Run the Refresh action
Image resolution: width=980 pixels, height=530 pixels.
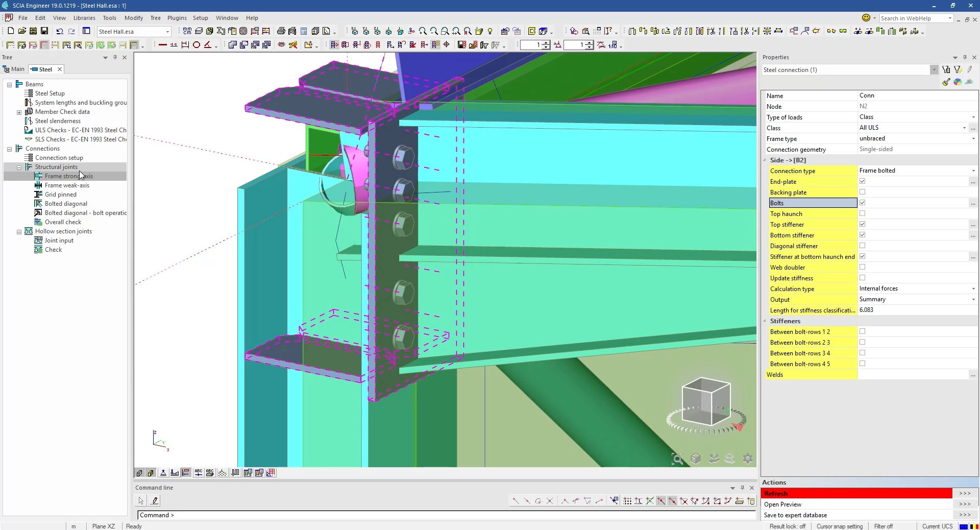point(857,493)
